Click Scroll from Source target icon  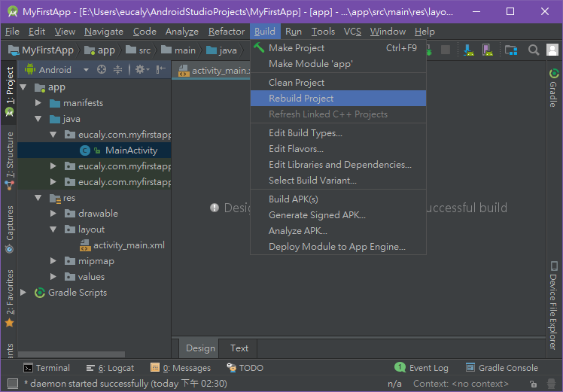[102, 69]
